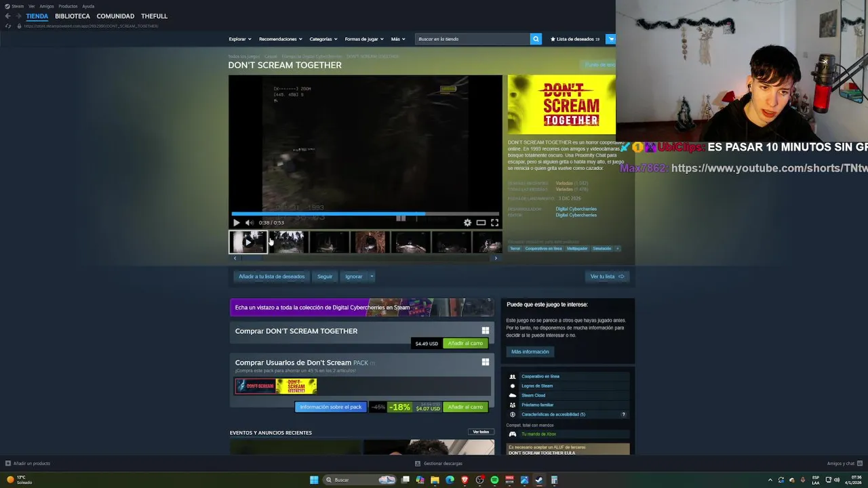
Task: Click the Seguir button
Action: (325, 277)
